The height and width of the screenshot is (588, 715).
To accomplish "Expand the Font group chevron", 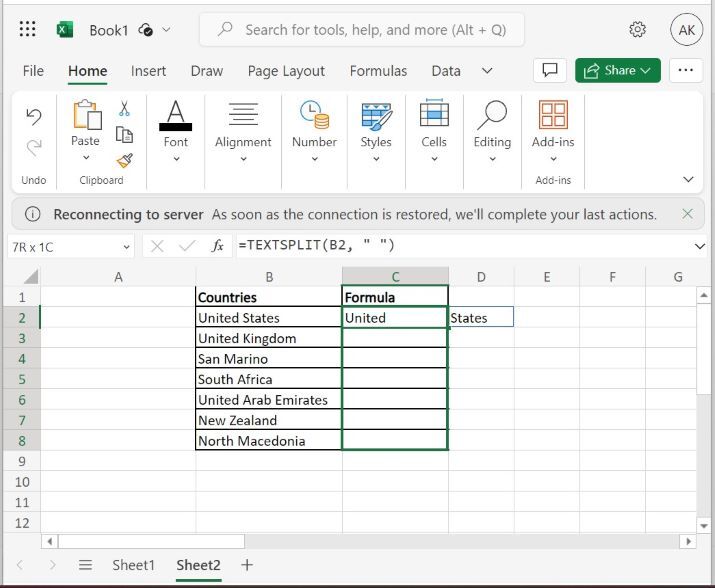I will click(x=176, y=159).
